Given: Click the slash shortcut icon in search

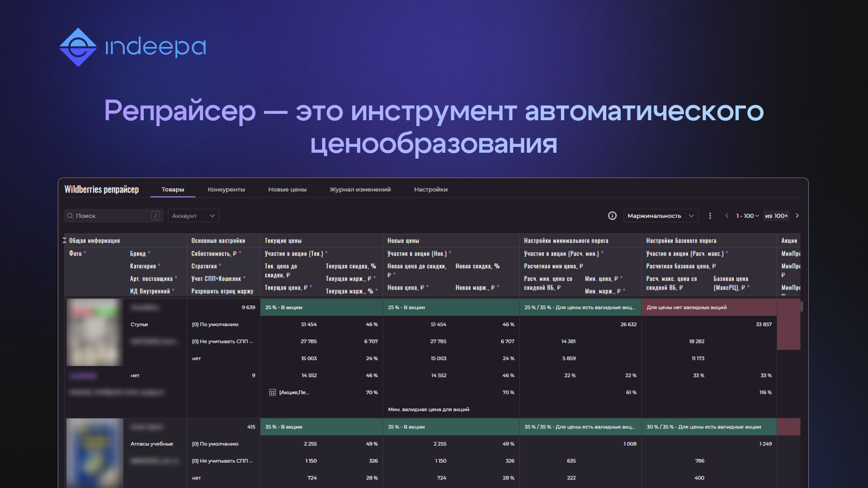Looking at the screenshot, I should coord(155,216).
